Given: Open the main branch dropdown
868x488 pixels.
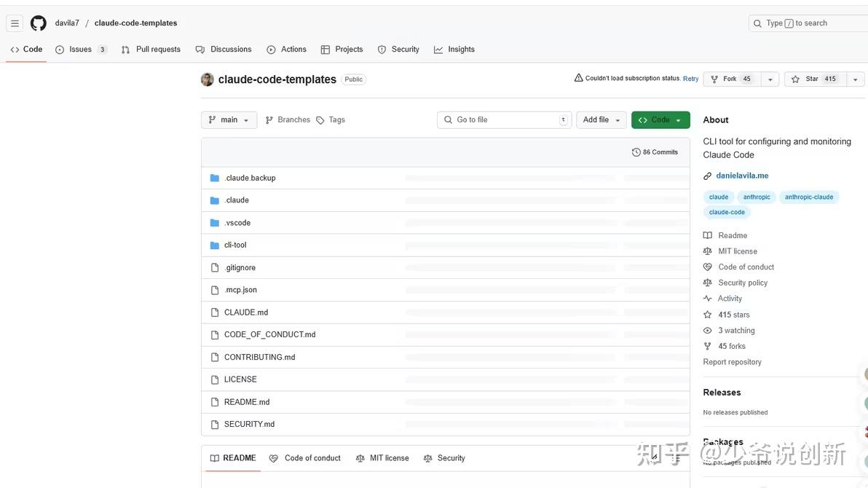Looking at the screenshot, I should click(229, 119).
